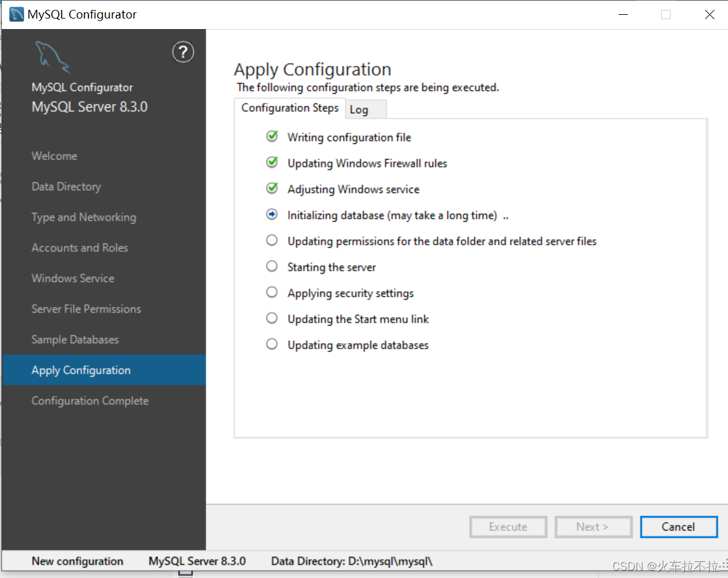
Task: Click the 'Adjusting Windows service' step text
Action: tap(353, 189)
